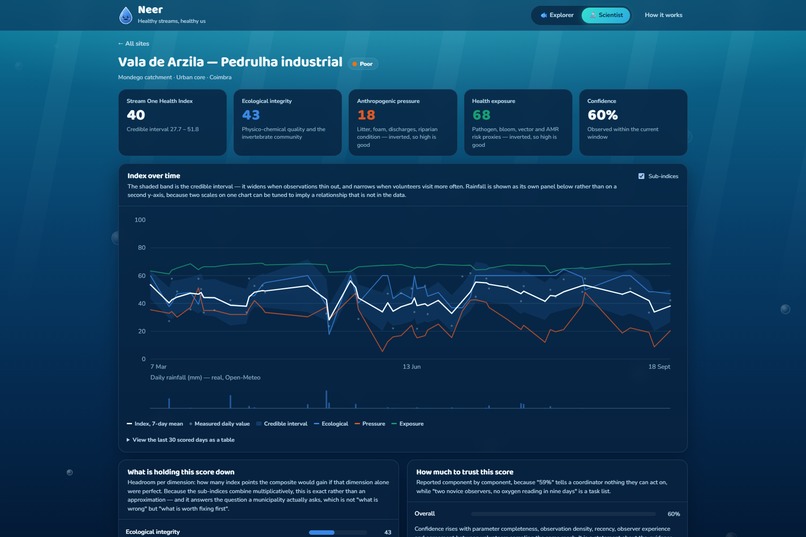Toggle the Sub-indices checkbox
The image size is (806, 537).
point(641,176)
